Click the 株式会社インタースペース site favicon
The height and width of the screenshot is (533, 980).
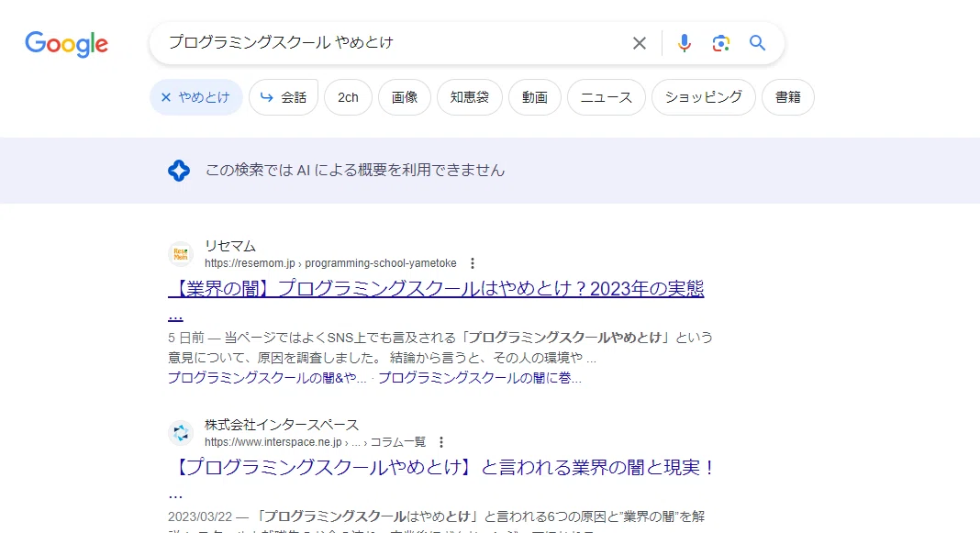click(x=181, y=433)
